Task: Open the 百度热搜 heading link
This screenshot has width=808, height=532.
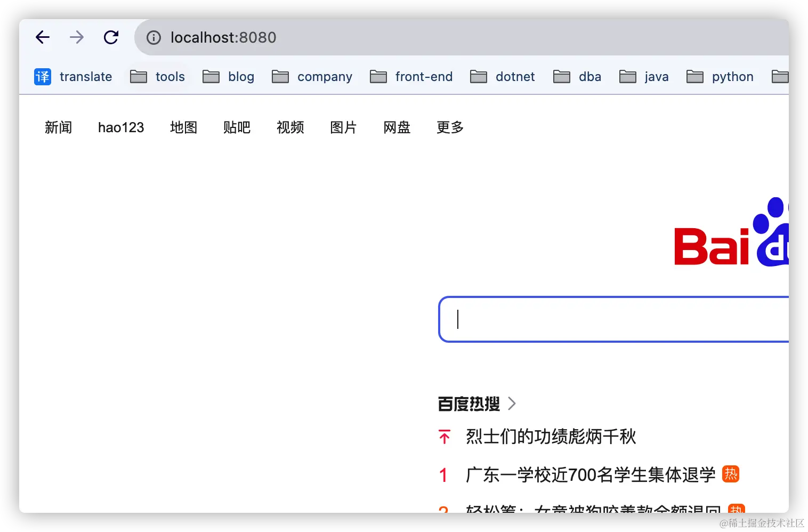Action: (468, 404)
